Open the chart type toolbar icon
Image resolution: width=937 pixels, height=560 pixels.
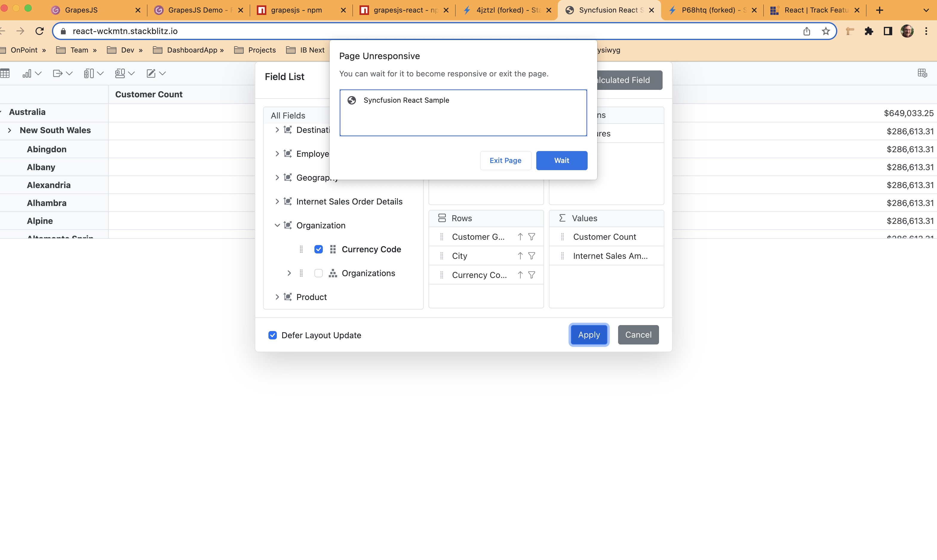click(x=27, y=73)
